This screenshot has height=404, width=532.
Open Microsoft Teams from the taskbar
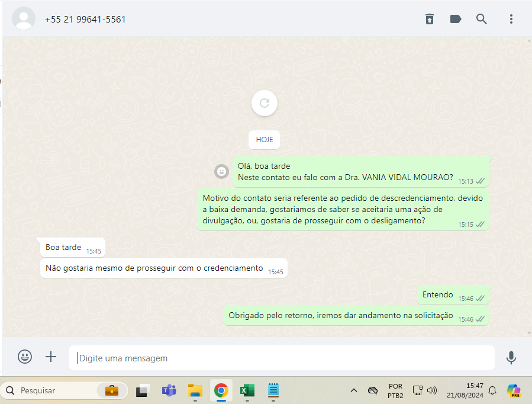click(x=169, y=390)
